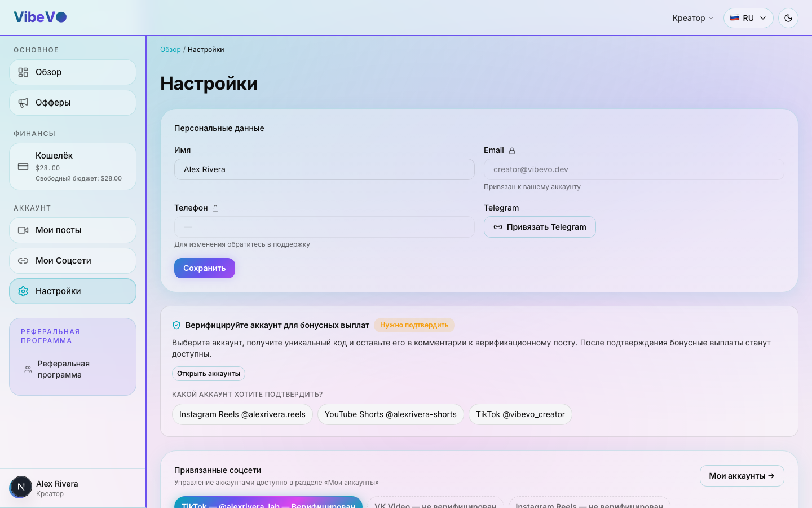812x508 pixels.
Task: Click the lock icon next to Телефон
Action: (215, 208)
